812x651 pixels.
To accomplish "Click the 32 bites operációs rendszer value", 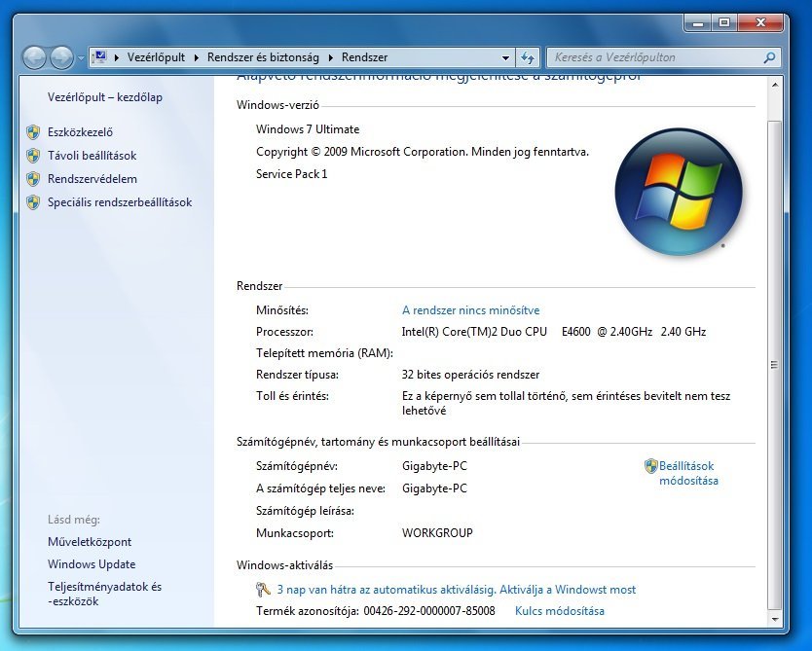I will pos(470,375).
